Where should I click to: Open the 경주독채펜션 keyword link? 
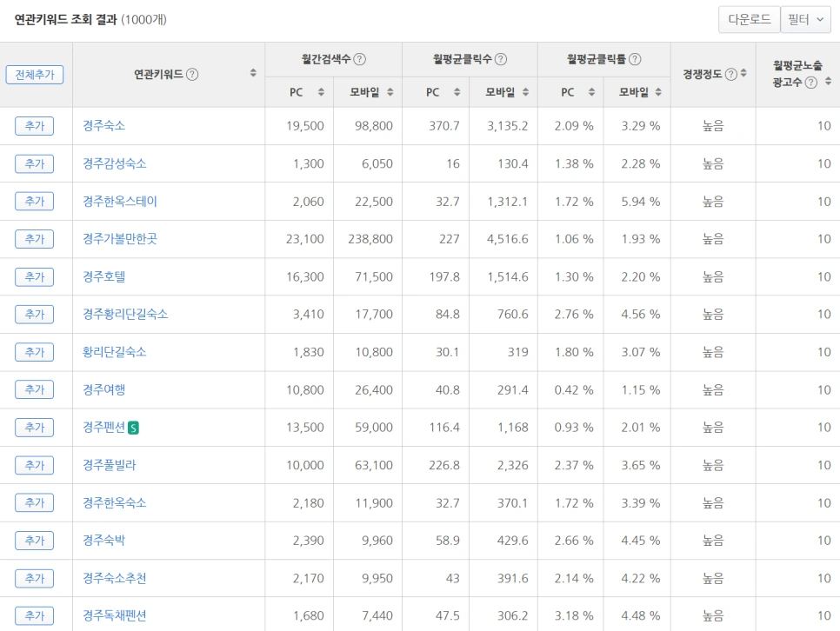click(x=115, y=616)
